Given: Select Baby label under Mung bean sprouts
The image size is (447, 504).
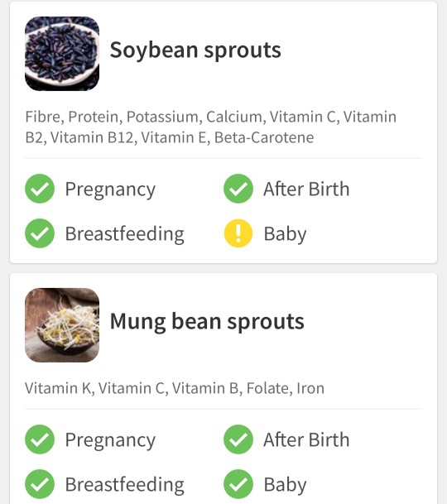Looking at the screenshot, I should point(285,485).
